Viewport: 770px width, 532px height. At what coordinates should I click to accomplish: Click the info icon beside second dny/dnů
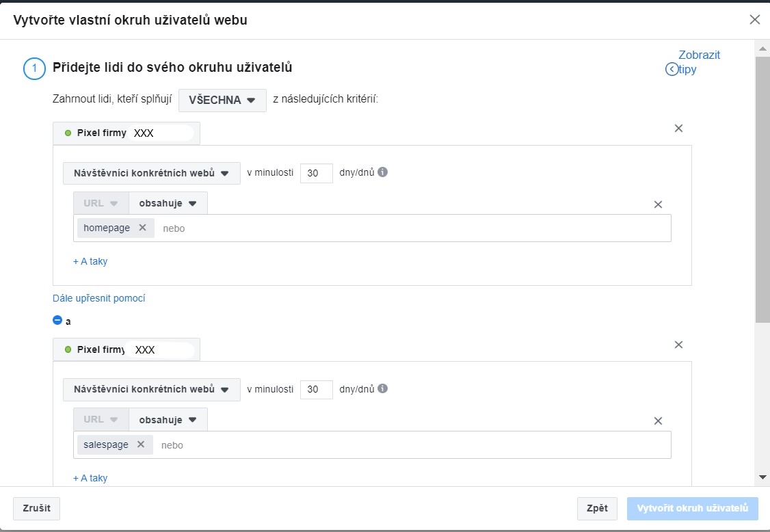(382, 388)
